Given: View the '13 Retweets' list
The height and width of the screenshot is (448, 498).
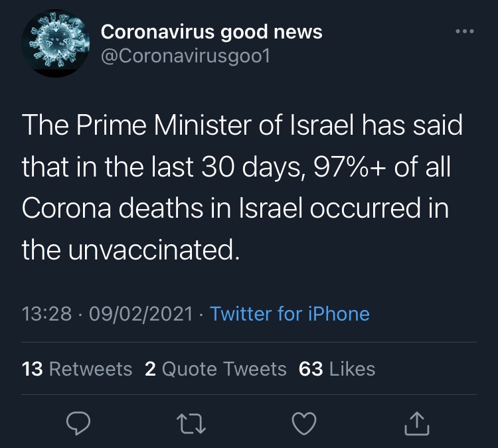Looking at the screenshot, I should (77, 369).
